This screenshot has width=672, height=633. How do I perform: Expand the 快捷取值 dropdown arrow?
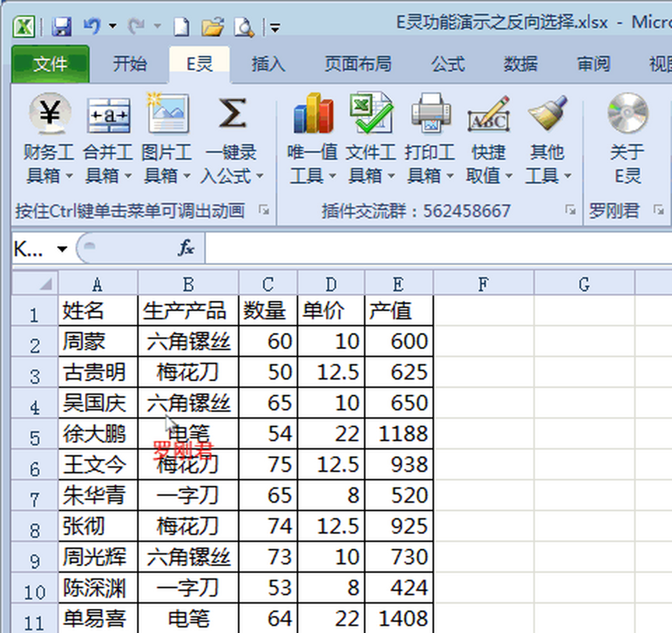(x=508, y=176)
